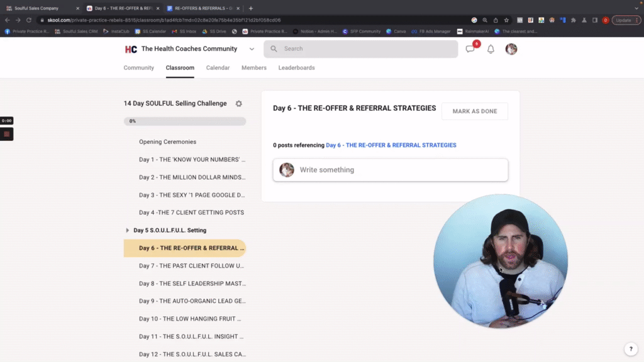Open the chat messages icon
Image resolution: width=644 pixels, height=362 pixels.
pos(470,49)
